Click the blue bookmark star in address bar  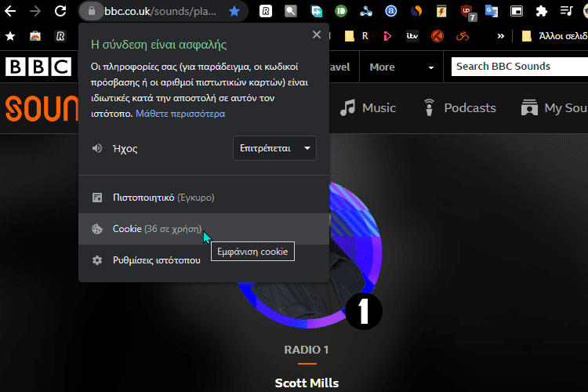(234, 11)
